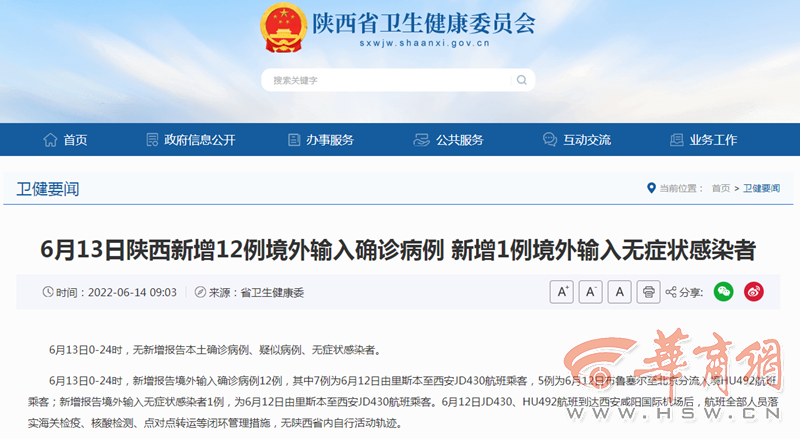
Task: Go to 首页 in the navigation bar
Action: tap(76, 140)
